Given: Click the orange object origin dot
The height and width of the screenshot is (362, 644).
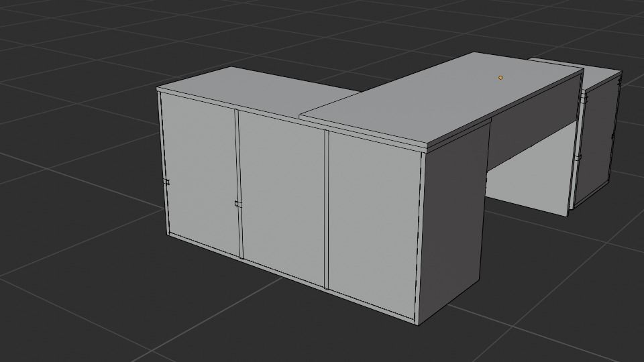Looking at the screenshot, I should pos(500,78).
